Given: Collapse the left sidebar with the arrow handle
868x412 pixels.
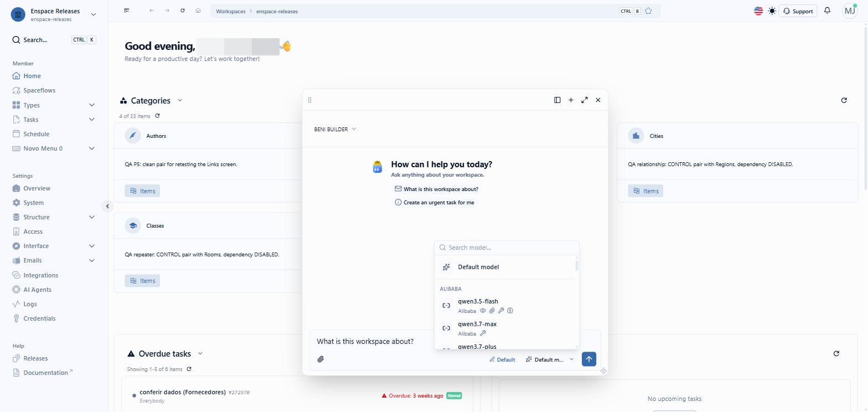Looking at the screenshot, I should (x=108, y=206).
